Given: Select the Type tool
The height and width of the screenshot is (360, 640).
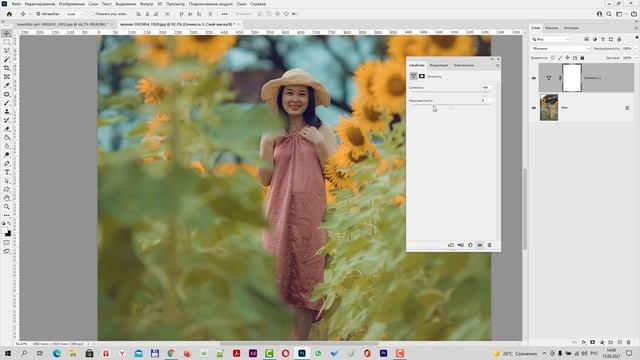Looking at the screenshot, I should pyautogui.click(x=7, y=172).
